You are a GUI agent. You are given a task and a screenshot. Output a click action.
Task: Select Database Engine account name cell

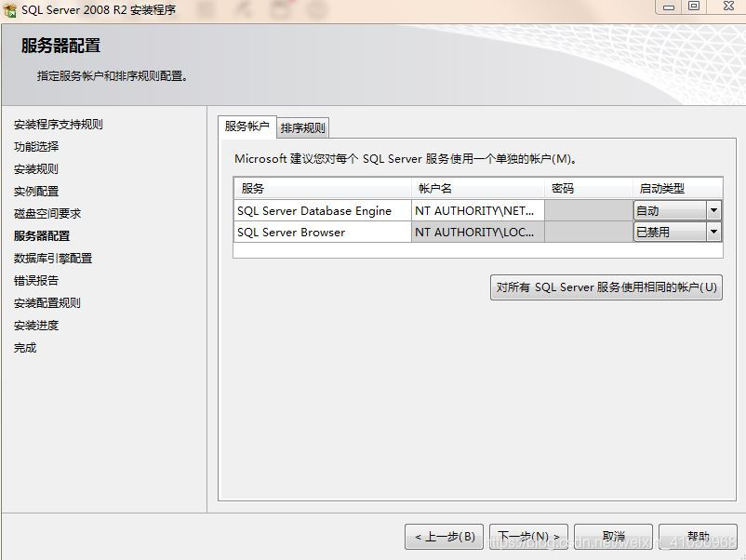pyautogui.click(x=478, y=210)
